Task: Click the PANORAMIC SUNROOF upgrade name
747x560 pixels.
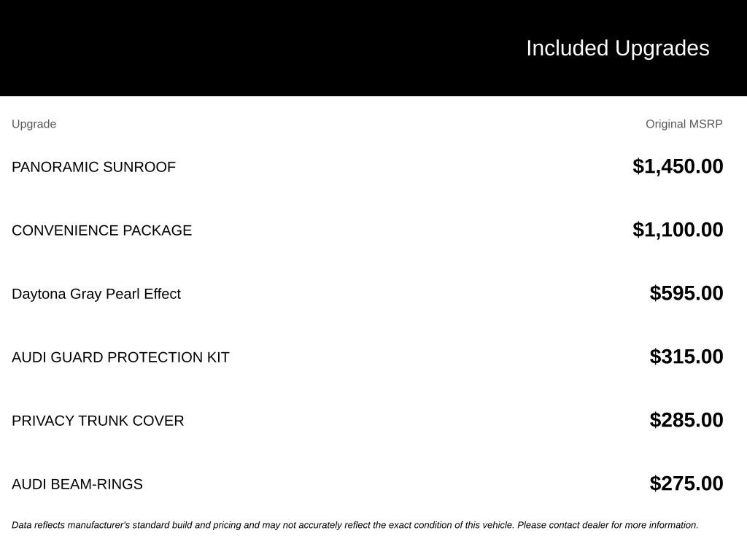Action: pos(93,167)
